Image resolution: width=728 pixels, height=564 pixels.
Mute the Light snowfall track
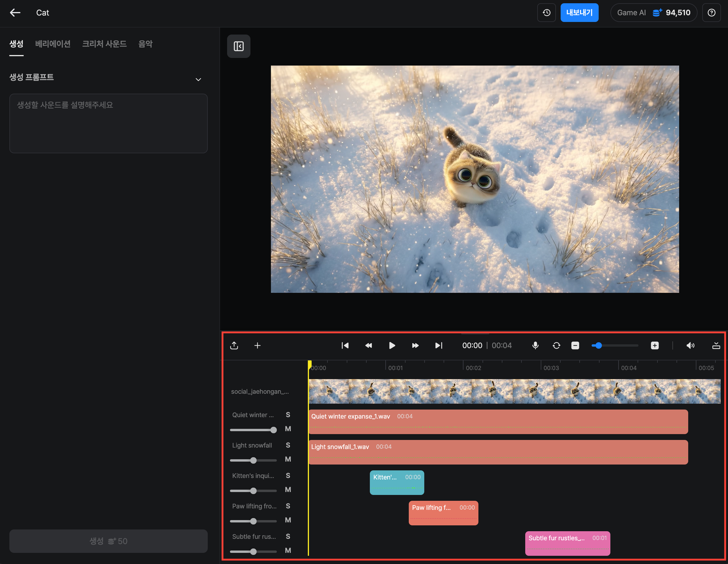(288, 459)
